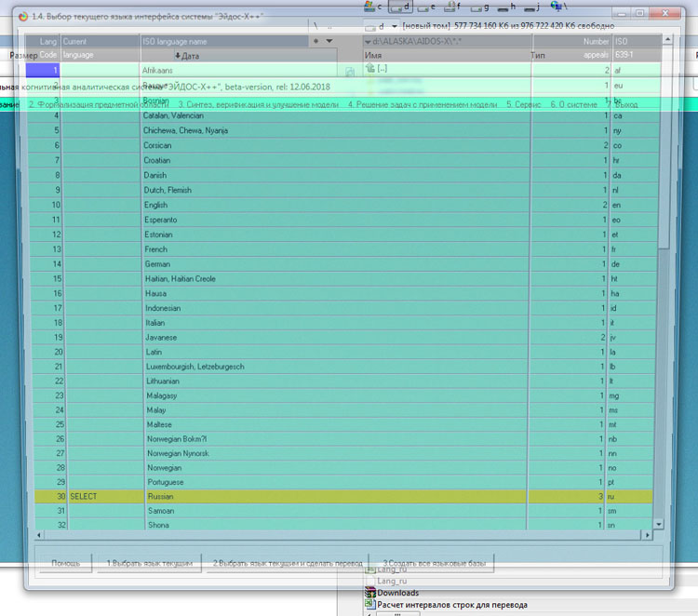Click the drive c icon
Screen dimensions: 698x616
369,7
